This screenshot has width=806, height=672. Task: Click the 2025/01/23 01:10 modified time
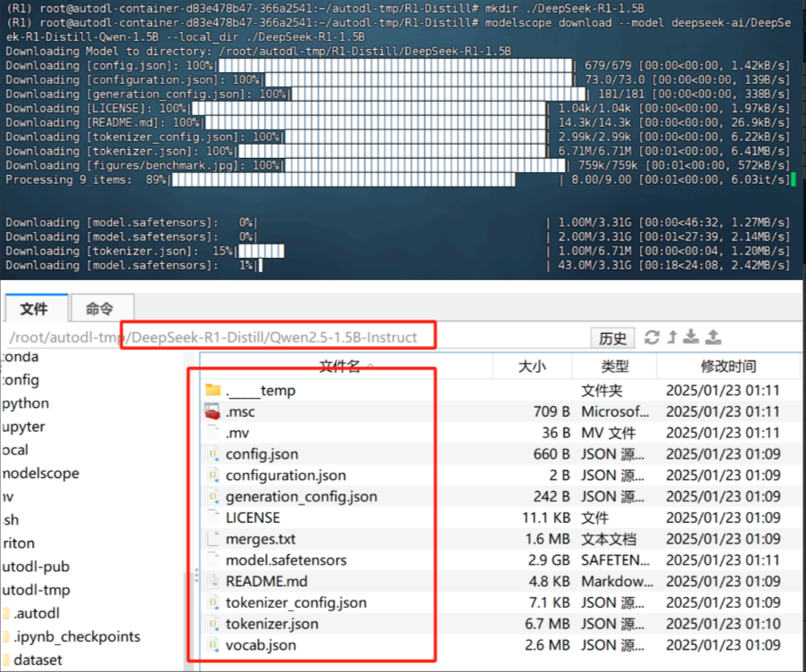point(723,624)
